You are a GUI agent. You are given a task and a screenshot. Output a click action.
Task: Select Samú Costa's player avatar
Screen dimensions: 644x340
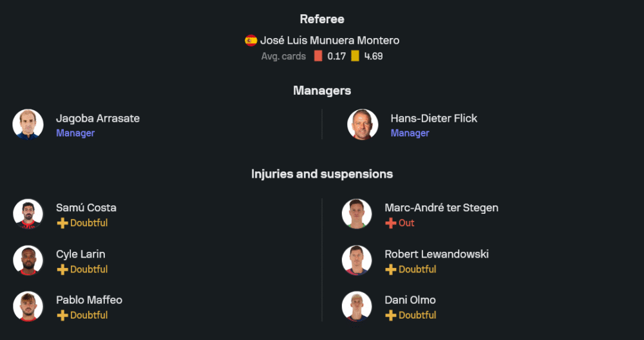point(28,214)
